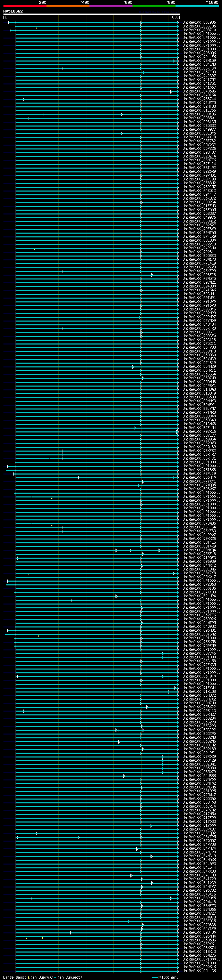222x980 pixels.
Task: Select hit label UniRef100_Q6KFS4
Action: click(199, 527)
